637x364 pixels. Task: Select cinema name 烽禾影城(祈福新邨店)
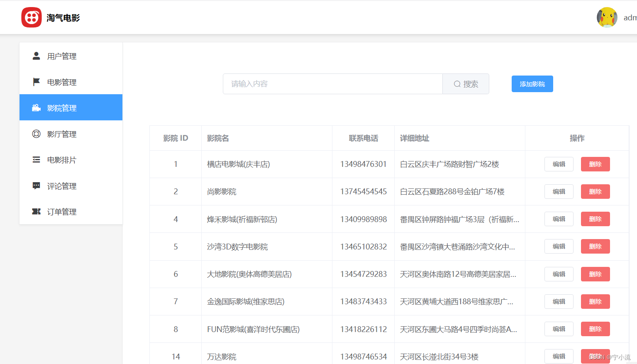click(x=242, y=219)
